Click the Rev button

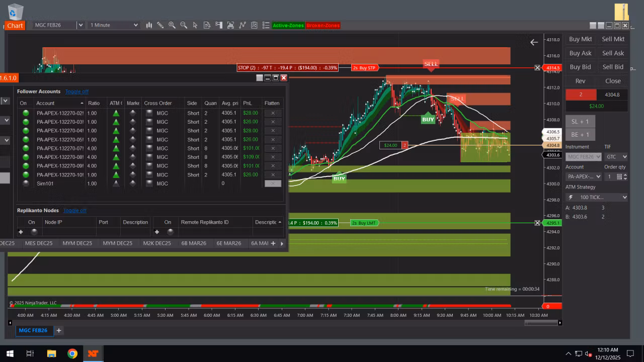point(580,81)
